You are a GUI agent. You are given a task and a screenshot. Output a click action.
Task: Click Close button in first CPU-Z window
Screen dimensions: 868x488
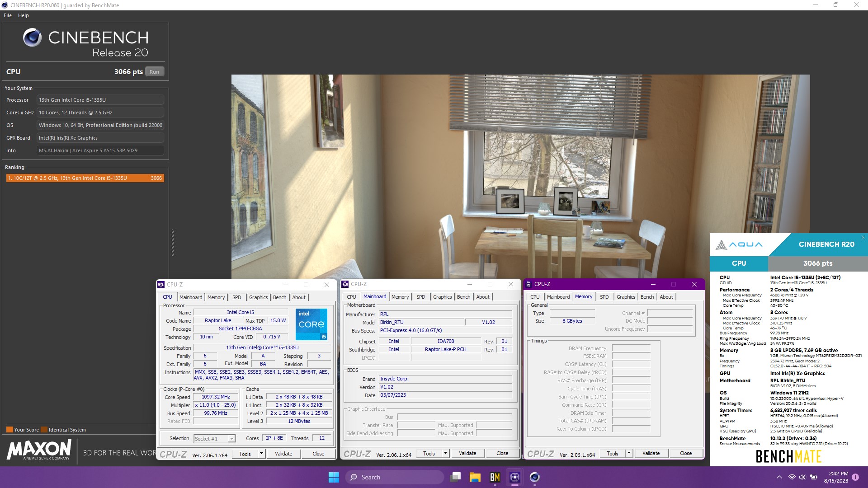pos(318,454)
